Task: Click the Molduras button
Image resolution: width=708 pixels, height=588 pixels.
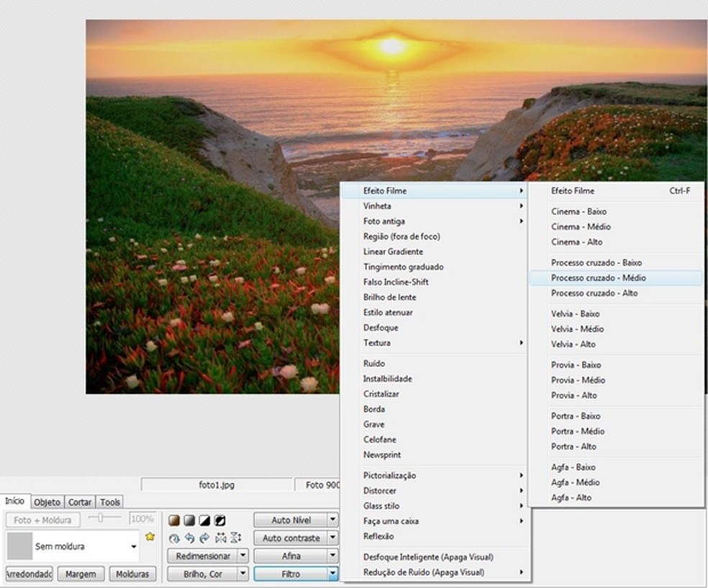Action: tap(133, 574)
